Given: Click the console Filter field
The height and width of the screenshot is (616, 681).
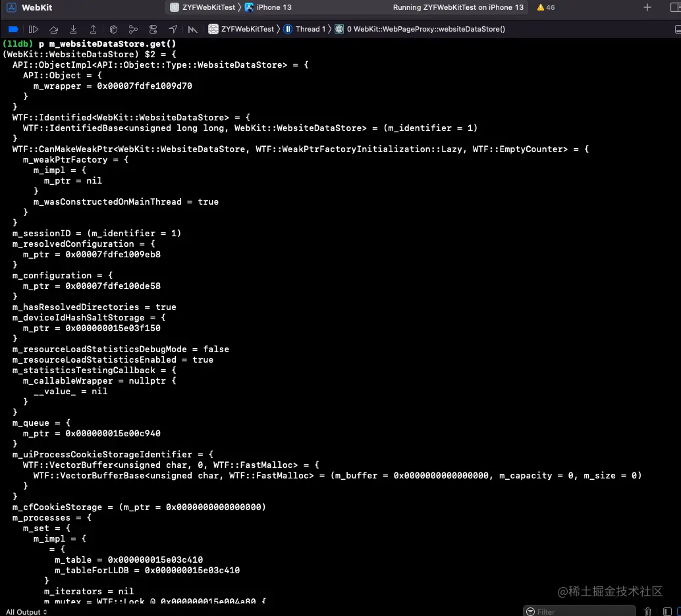Looking at the screenshot, I should pyautogui.click(x=580, y=611).
